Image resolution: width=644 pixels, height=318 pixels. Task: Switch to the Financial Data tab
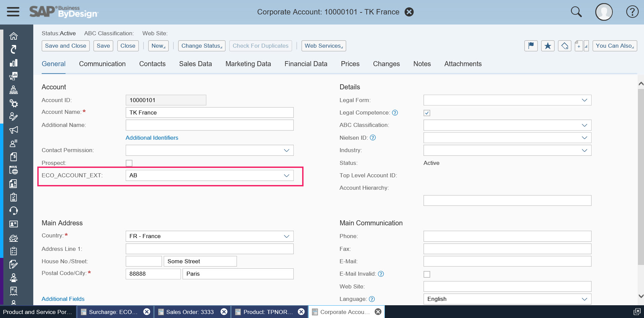pos(306,64)
